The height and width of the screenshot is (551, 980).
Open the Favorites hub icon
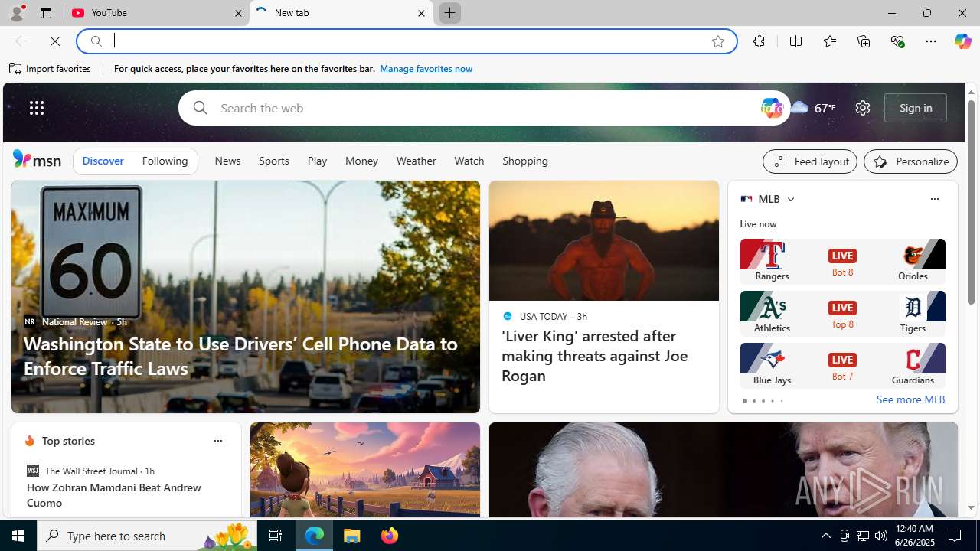(x=829, y=41)
